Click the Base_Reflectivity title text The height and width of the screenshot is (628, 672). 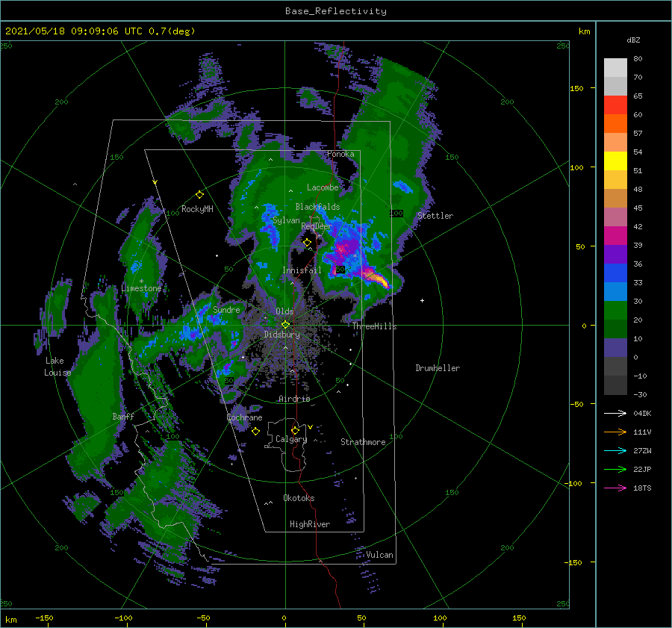[336, 11]
